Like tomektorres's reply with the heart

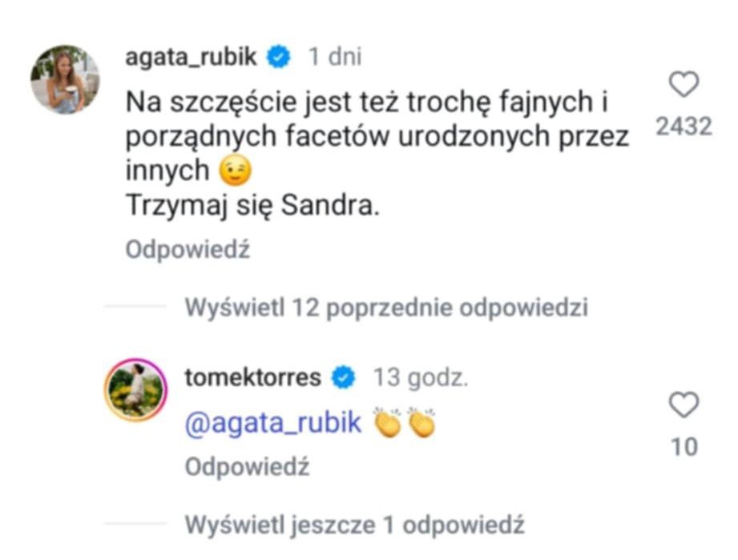coord(684,405)
